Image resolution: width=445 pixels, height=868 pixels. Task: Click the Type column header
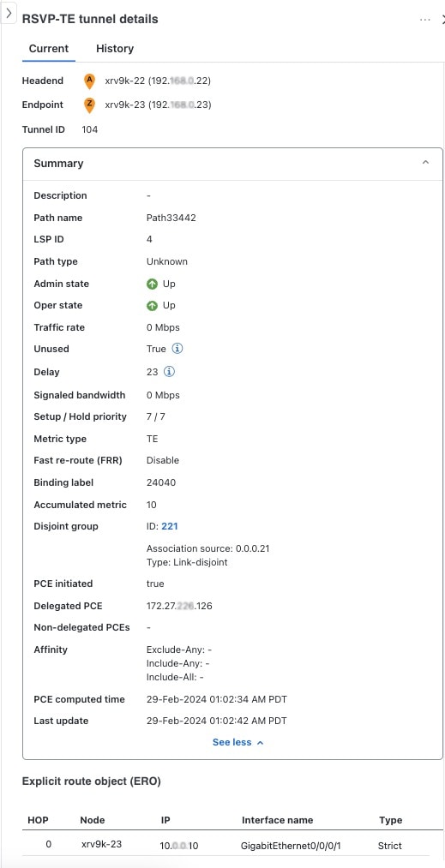pyautogui.click(x=391, y=820)
